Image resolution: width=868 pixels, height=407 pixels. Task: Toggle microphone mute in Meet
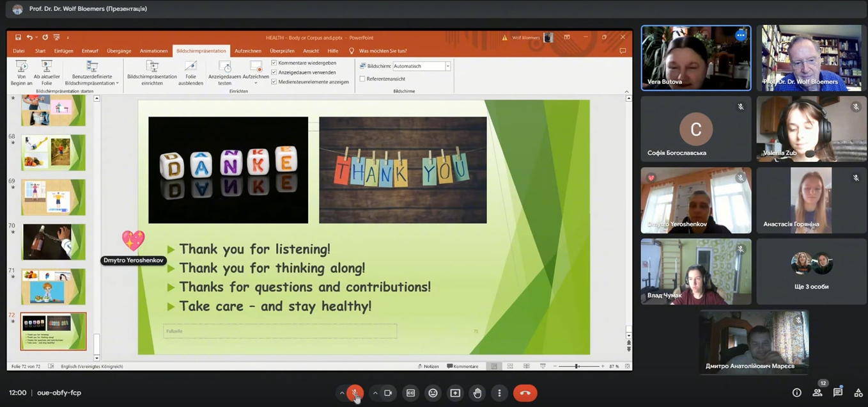click(355, 393)
